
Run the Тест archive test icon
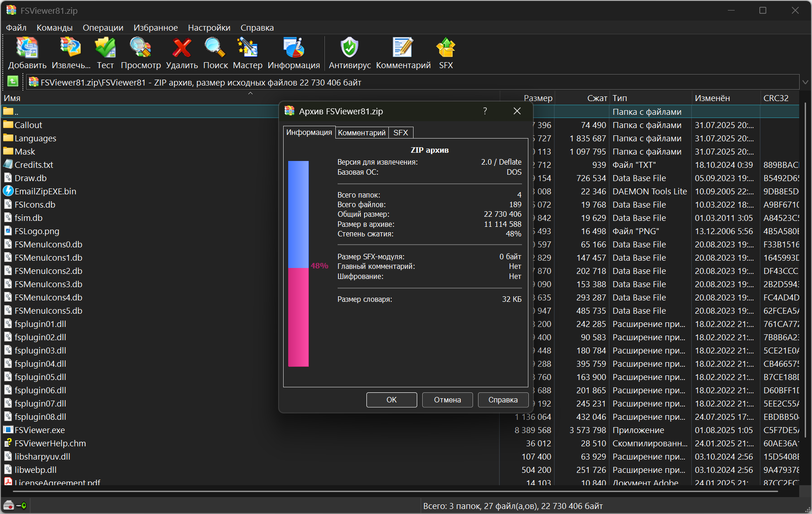tap(105, 48)
